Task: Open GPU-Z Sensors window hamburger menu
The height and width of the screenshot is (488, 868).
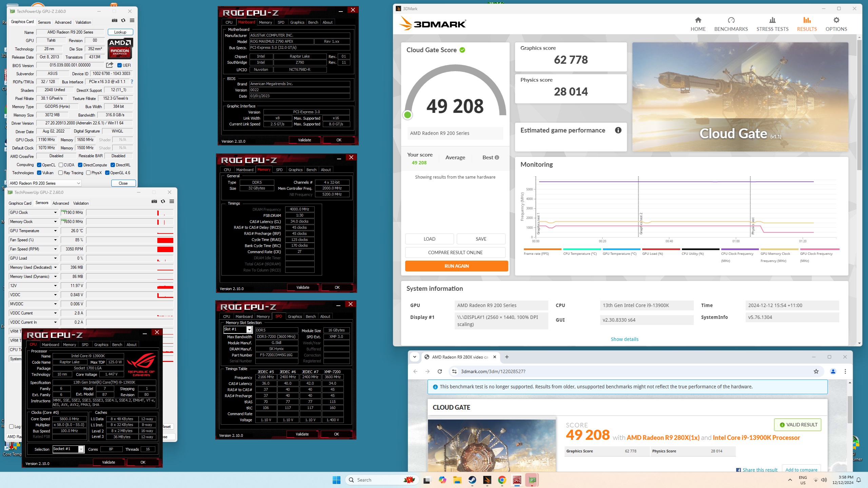Action: tap(172, 201)
